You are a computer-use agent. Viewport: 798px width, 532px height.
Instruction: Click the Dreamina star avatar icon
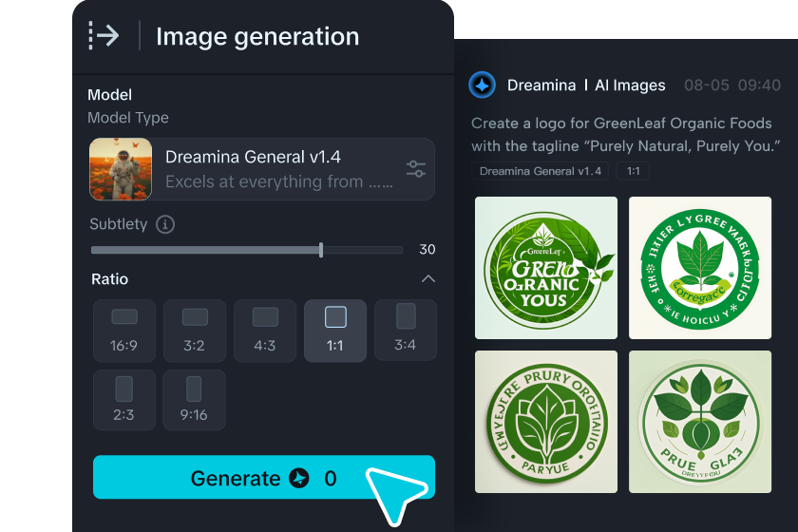[x=482, y=85]
